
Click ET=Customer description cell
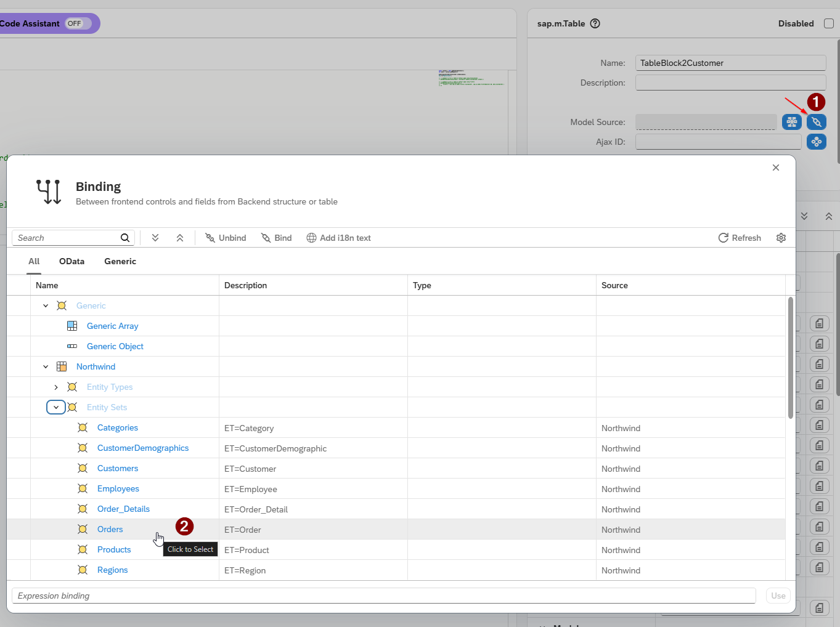coord(313,469)
